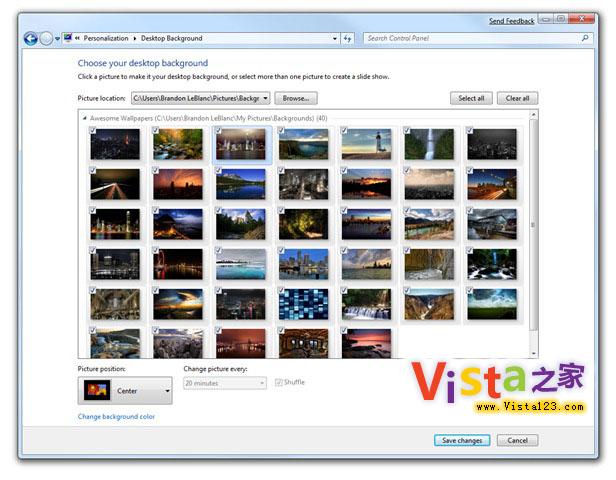This screenshot has width=616, height=480.
Task: Select the lighthouse wallpaper thumbnail
Action: (366, 144)
